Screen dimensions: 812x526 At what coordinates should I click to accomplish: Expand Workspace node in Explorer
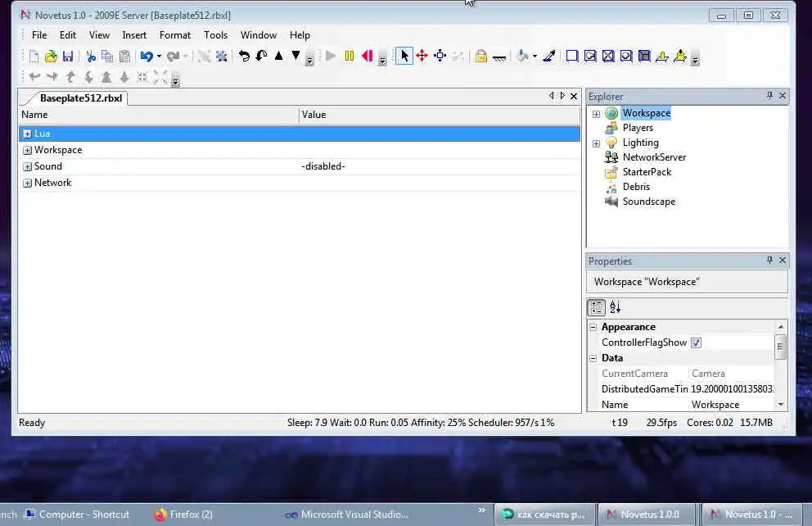tap(596, 114)
